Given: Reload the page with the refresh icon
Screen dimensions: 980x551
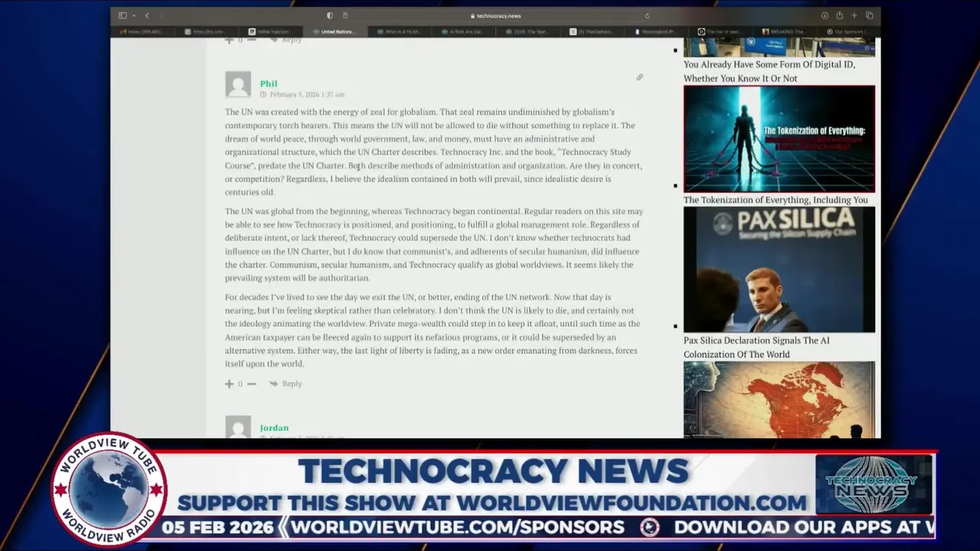Looking at the screenshot, I should click(x=647, y=15).
